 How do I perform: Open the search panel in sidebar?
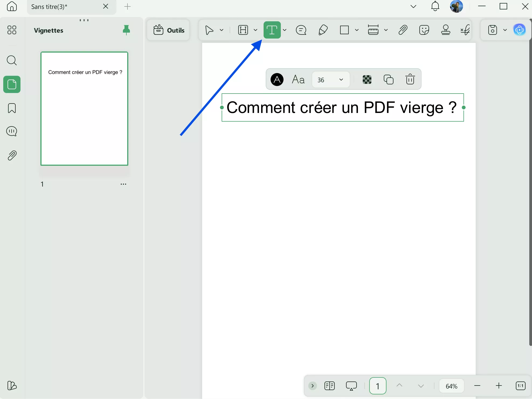[x=12, y=60]
